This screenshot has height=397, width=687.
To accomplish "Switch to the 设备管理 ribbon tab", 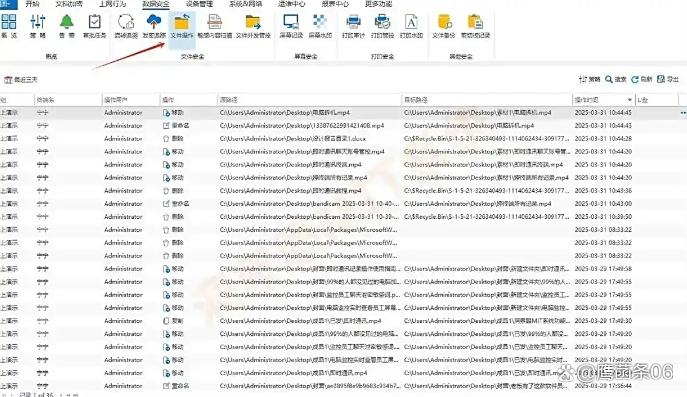I will pyautogui.click(x=199, y=4).
